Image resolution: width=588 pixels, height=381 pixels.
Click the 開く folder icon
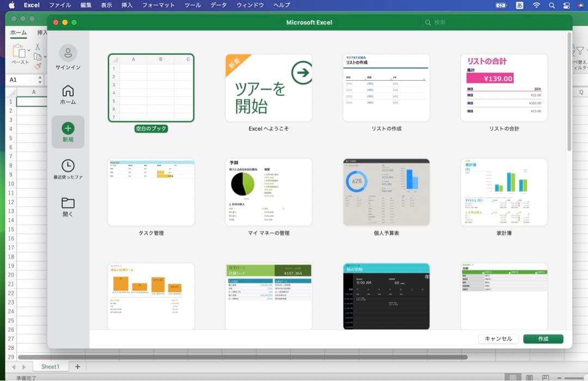pyautogui.click(x=68, y=203)
